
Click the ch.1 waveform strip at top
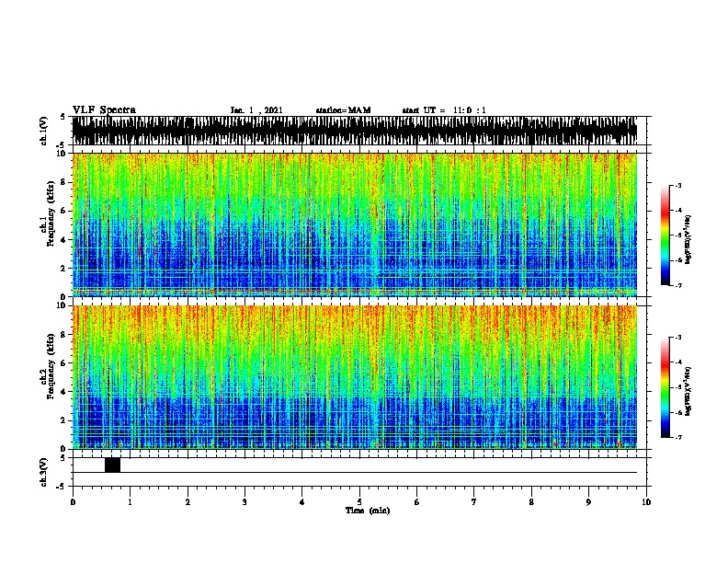[x=355, y=131]
